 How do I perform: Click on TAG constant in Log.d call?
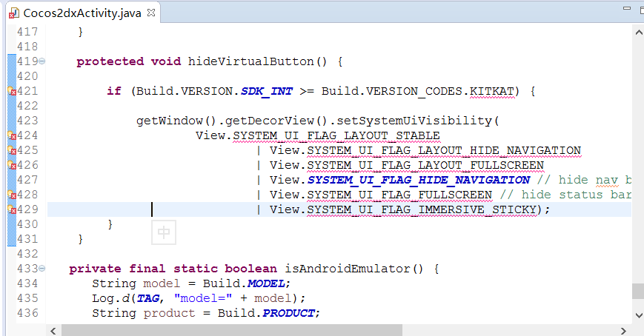coord(148,298)
